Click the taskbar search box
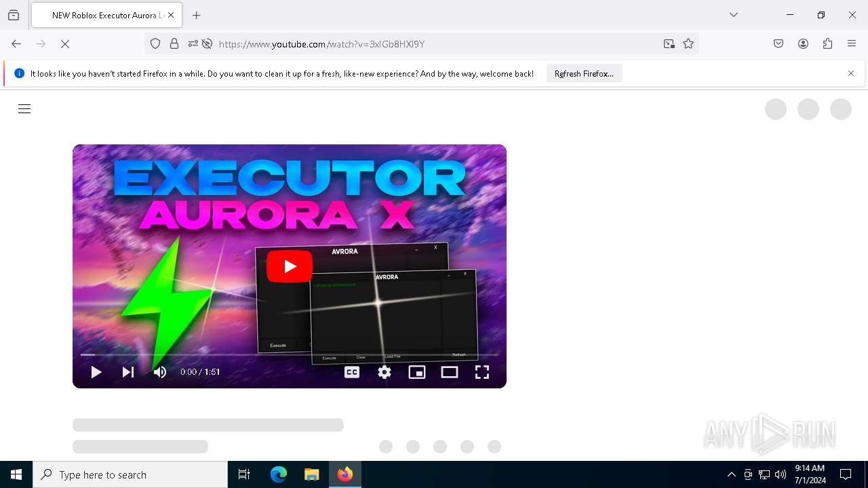 click(130, 474)
